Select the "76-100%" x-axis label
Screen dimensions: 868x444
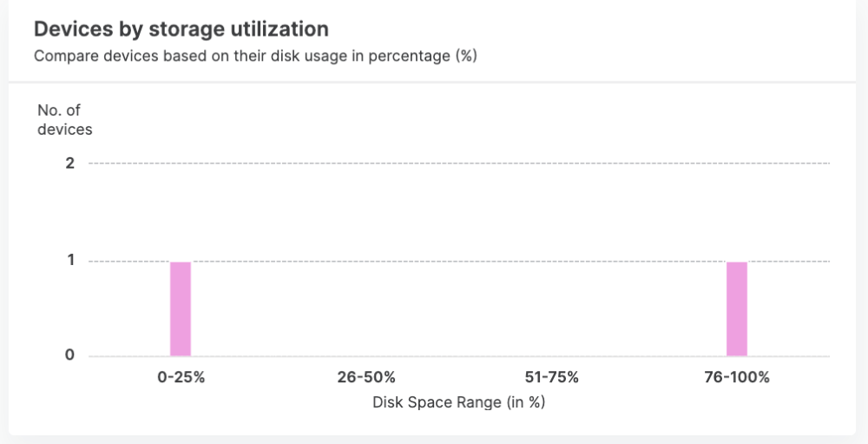click(x=737, y=378)
